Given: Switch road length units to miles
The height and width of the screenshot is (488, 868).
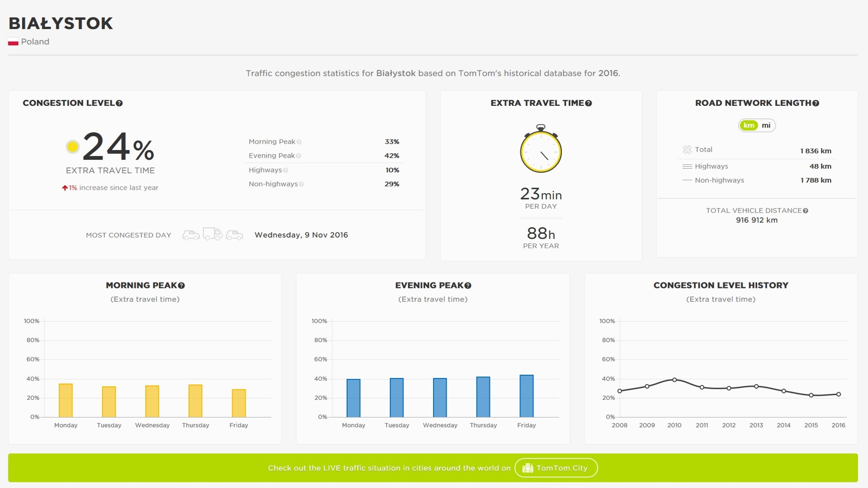Looking at the screenshot, I should point(766,125).
